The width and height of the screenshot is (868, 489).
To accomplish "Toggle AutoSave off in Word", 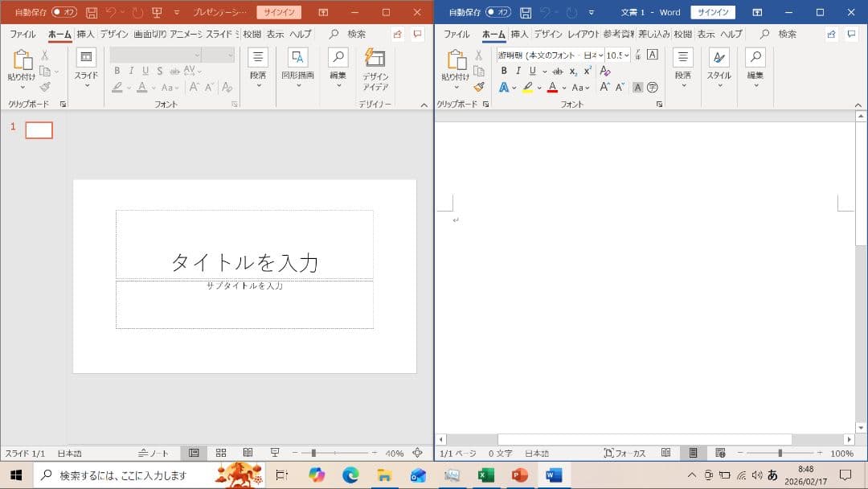I will [x=498, y=12].
